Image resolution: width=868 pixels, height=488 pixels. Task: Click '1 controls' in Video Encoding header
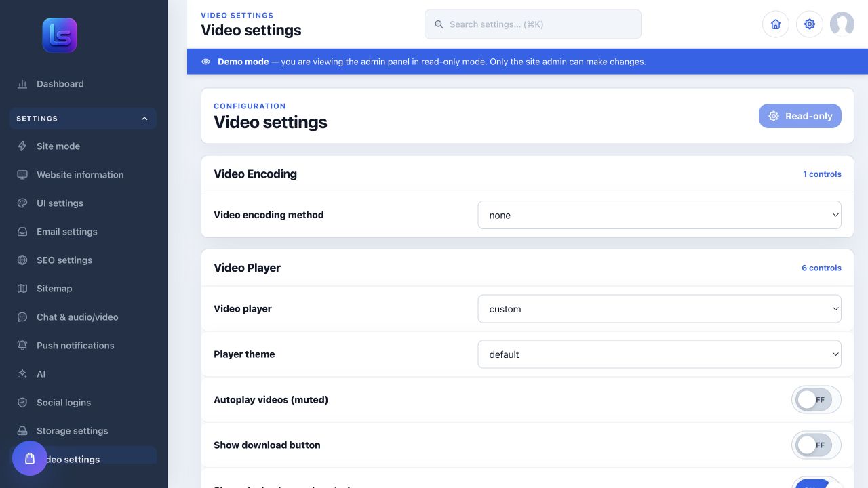[x=822, y=174]
